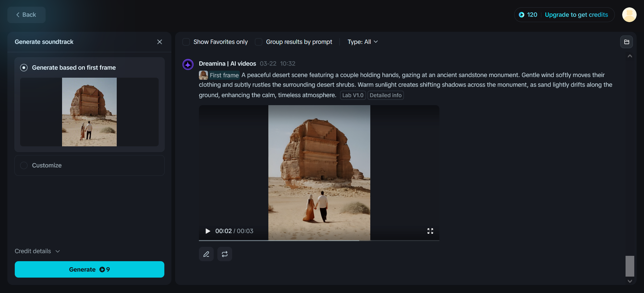
Task: Click the Dreamina AI videos avatar icon
Action: pyautogui.click(x=188, y=64)
